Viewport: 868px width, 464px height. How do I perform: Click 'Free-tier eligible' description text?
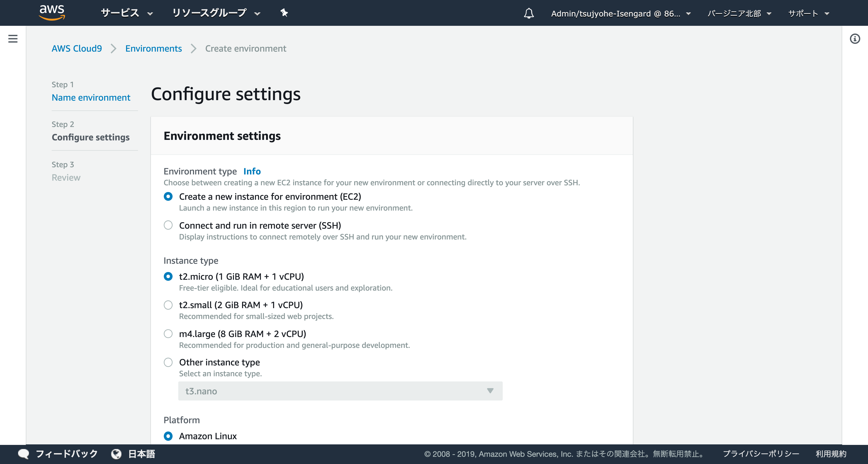pos(286,288)
